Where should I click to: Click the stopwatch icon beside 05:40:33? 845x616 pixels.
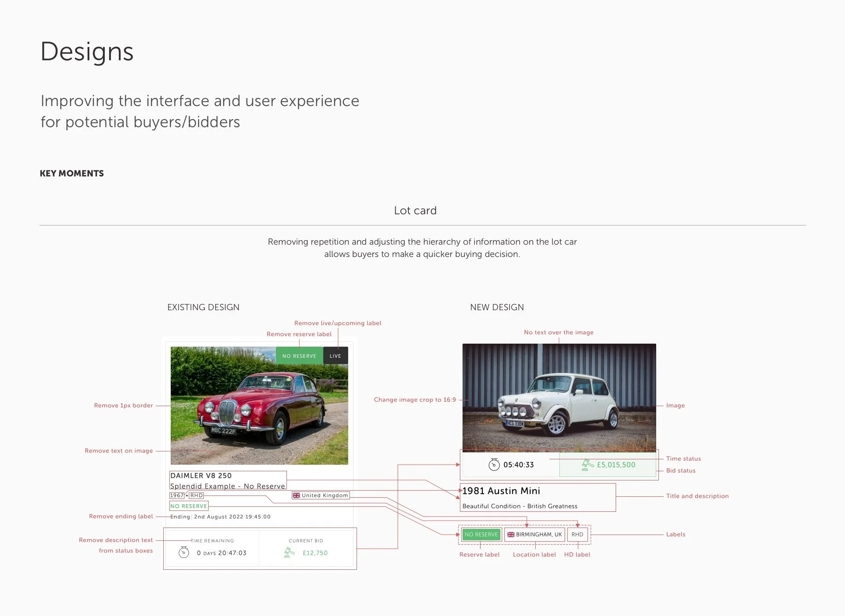[x=494, y=465]
